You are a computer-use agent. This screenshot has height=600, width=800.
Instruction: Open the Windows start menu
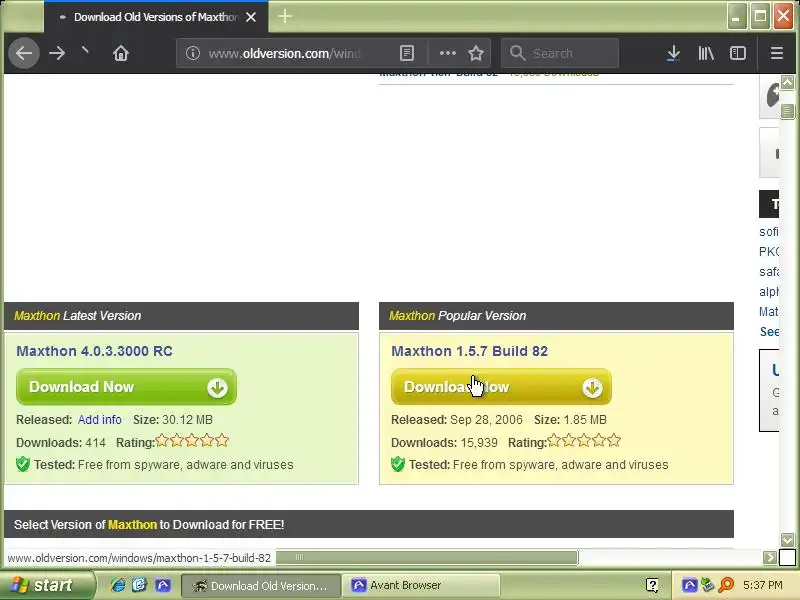pyautogui.click(x=47, y=585)
